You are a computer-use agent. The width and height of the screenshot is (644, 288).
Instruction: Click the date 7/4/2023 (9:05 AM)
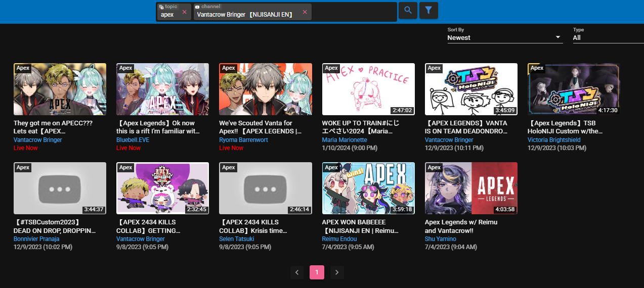348,247
